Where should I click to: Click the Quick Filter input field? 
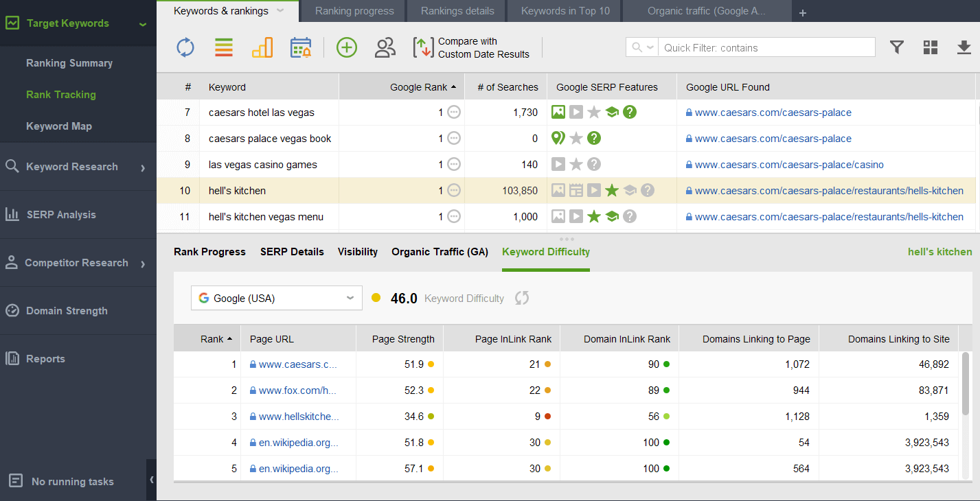tap(767, 47)
